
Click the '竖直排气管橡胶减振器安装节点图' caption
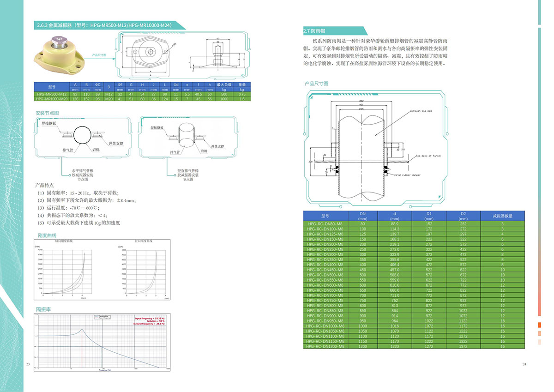tap(188, 175)
